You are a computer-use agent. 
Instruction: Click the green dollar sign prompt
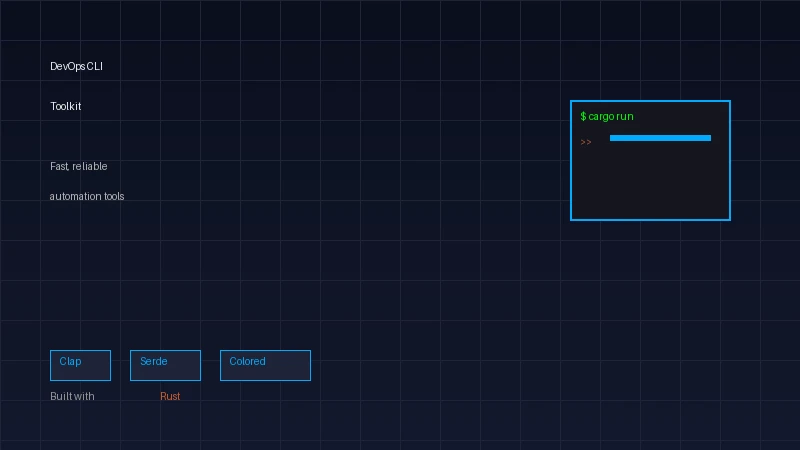click(x=583, y=117)
